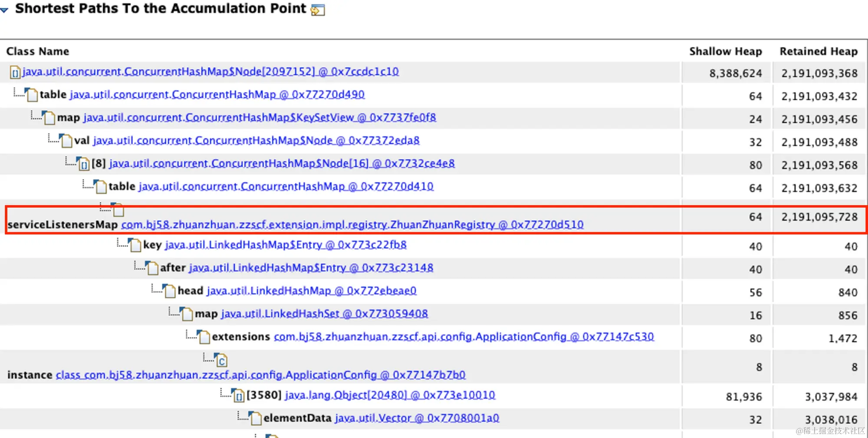Open table ConcurrentHashMap @ 0x77270d410 link

286,187
